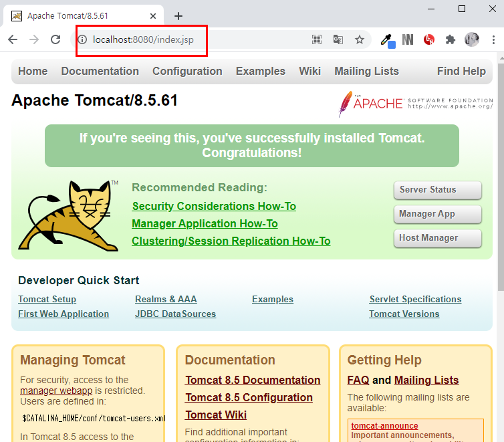Image resolution: width=504 pixels, height=442 pixels.
Task: Reload the page with the refresh icon
Action: 55,39
